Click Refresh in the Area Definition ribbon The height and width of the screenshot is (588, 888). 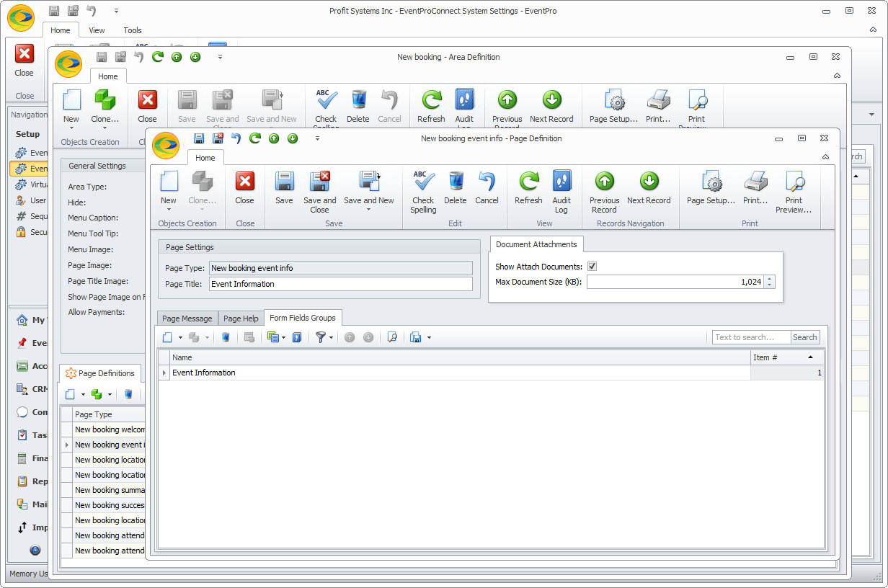coord(431,107)
